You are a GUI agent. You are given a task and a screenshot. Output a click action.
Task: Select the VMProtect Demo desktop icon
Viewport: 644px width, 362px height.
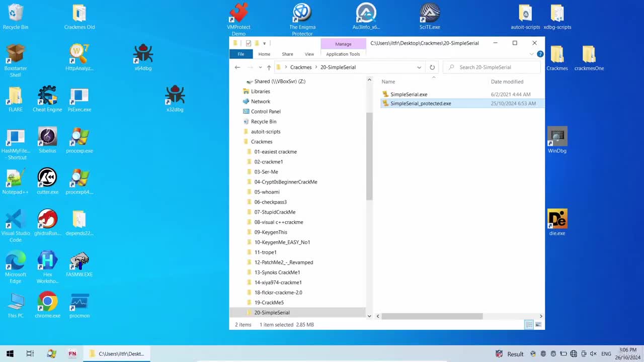[238, 19]
